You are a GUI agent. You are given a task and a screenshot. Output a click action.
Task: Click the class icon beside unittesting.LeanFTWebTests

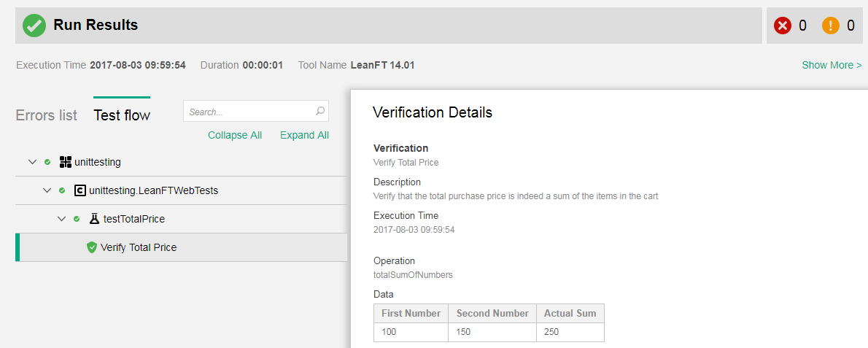click(80, 190)
